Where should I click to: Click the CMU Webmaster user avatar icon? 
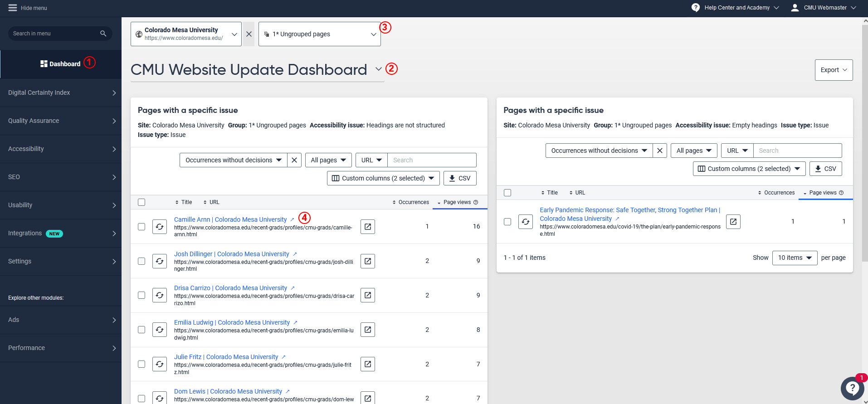click(x=795, y=8)
